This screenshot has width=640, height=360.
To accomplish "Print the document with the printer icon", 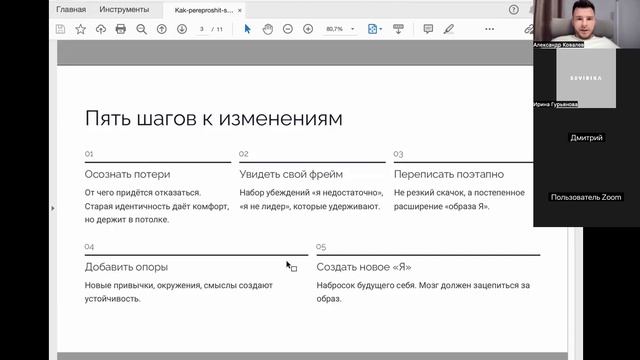I will [x=121, y=29].
